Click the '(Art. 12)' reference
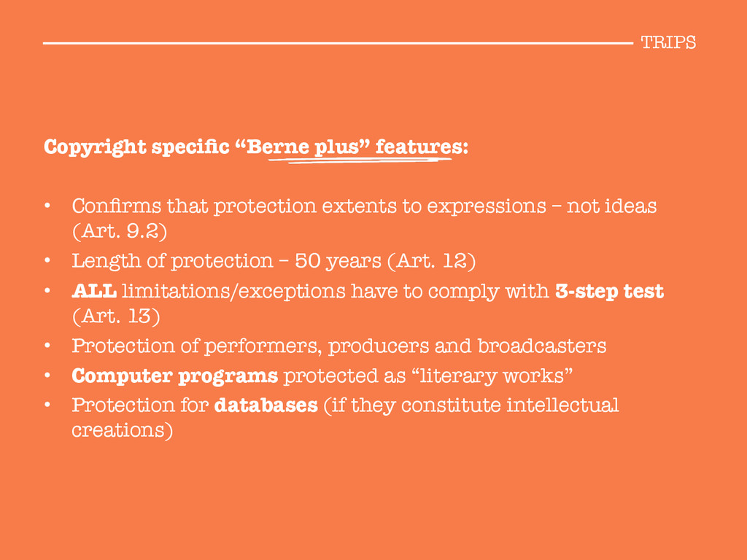The height and width of the screenshot is (560, 747). click(431, 261)
